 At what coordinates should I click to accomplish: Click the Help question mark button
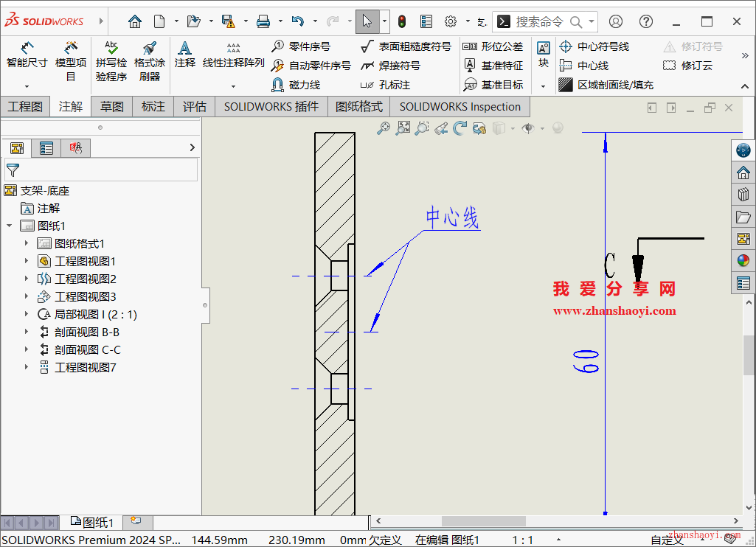645,21
